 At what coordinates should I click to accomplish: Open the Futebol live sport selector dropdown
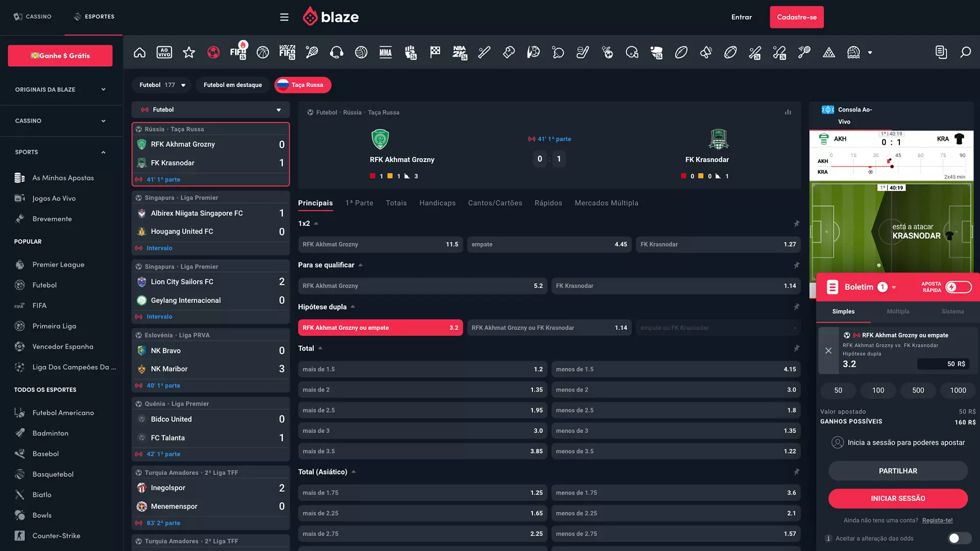pyautogui.click(x=210, y=110)
